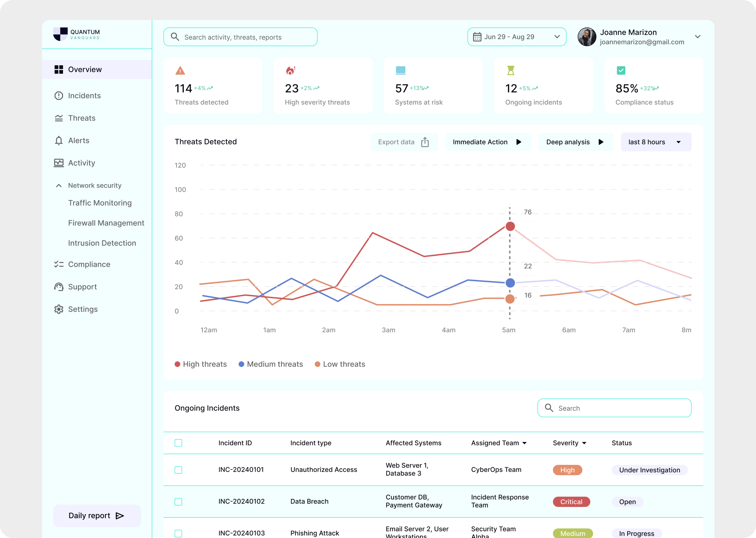Image resolution: width=756 pixels, height=538 pixels.
Task: Click Joanne Marizon's profile avatar
Action: coord(587,37)
